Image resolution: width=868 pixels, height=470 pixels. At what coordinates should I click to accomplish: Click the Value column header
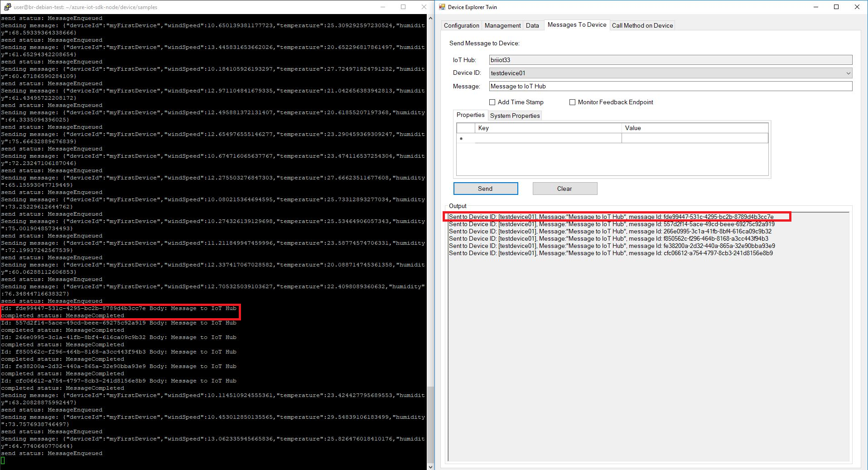coord(695,128)
